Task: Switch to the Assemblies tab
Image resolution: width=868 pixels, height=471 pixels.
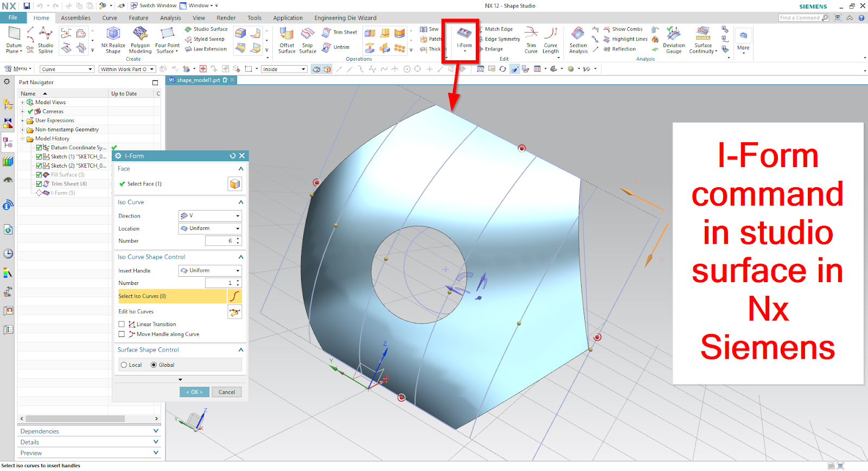Action: 75,18
